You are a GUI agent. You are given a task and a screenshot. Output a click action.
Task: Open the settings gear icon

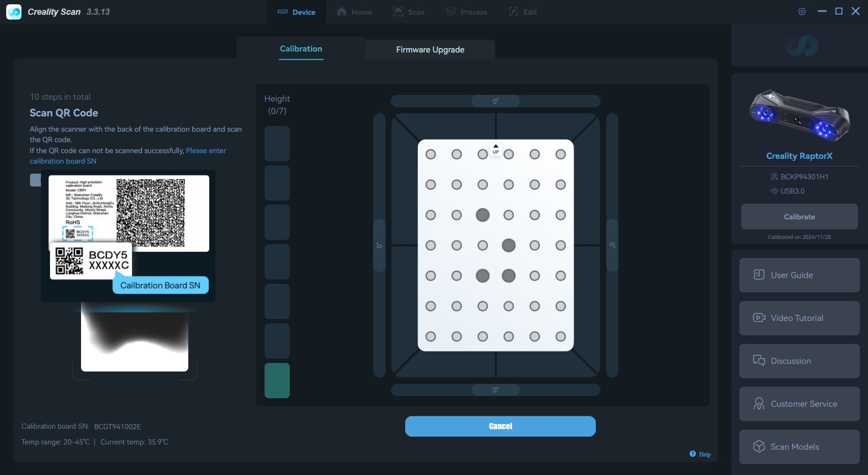tap(802, 11)
